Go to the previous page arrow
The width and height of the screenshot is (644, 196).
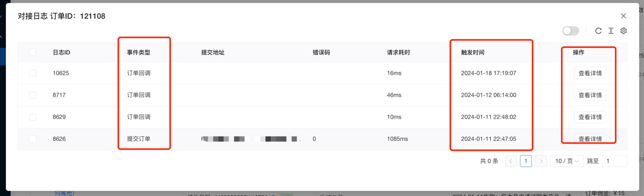click(511, 161)
